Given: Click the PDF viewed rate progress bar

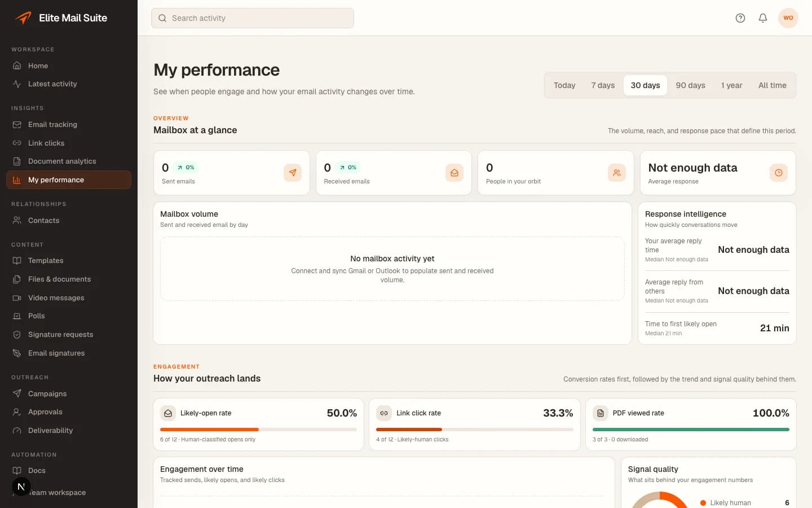Looking at the screenshot, I should click(691, 430).
